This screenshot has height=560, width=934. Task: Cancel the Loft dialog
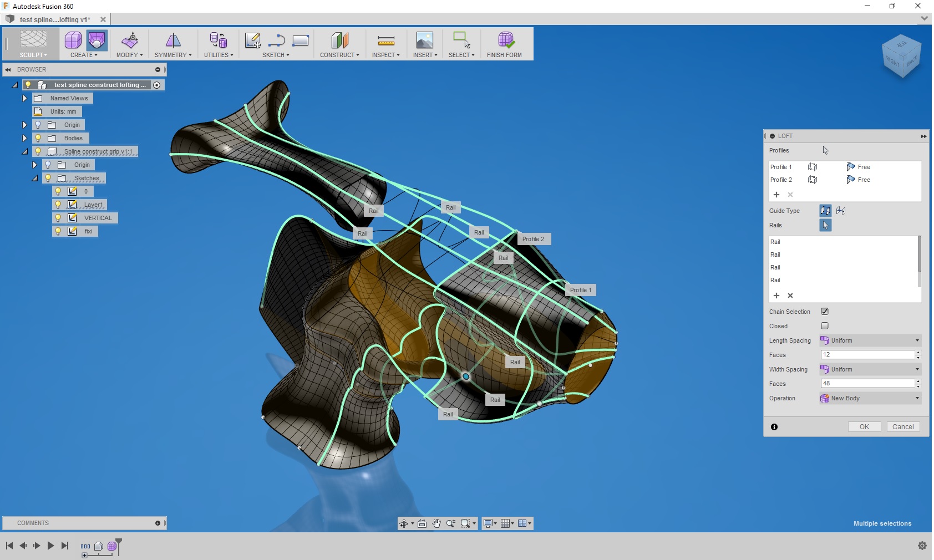pyautogui.click(x=903, y=426)
